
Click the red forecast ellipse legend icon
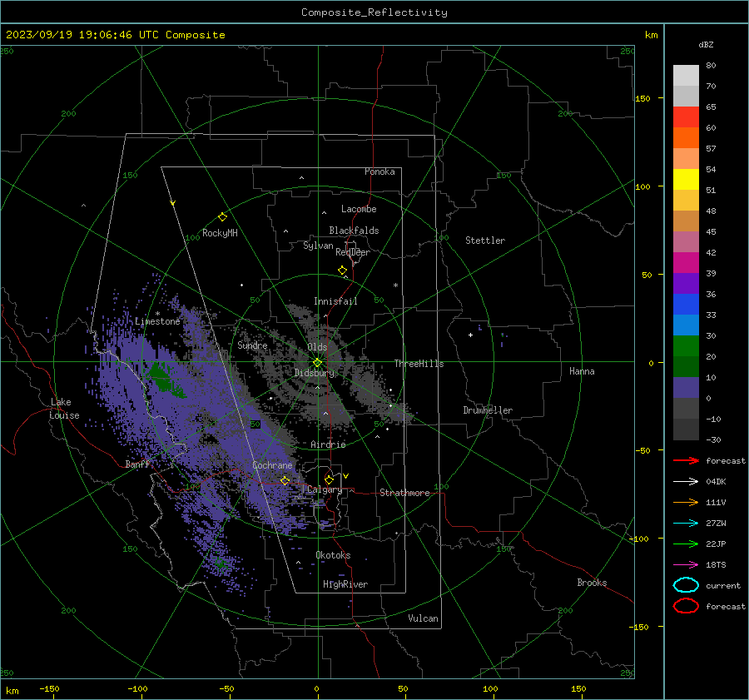pyautogui.click(x=686, y=606)
